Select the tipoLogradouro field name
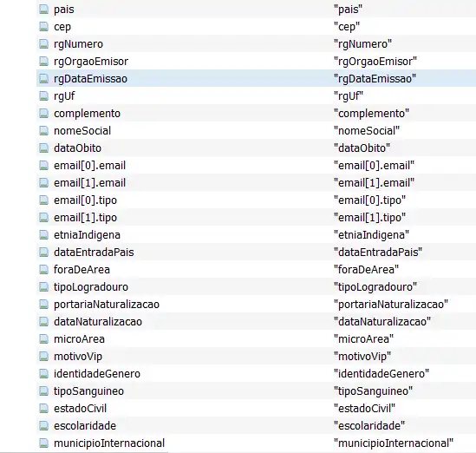 pyautogui.click(x=91, y=286)
